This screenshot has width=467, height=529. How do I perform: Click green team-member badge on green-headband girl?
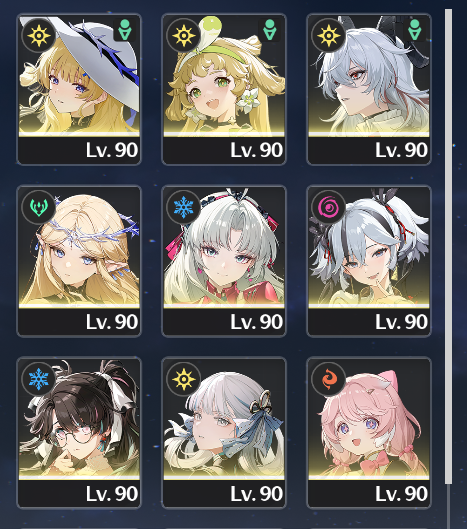click(x=270, y=30)
